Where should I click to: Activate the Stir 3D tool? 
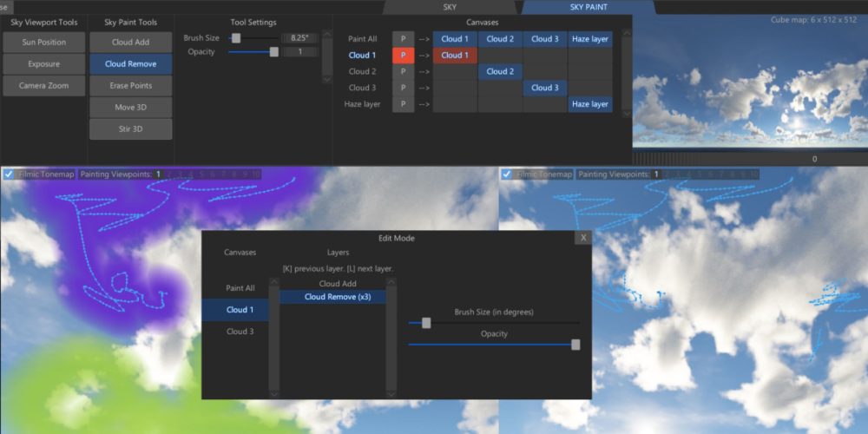130,129
